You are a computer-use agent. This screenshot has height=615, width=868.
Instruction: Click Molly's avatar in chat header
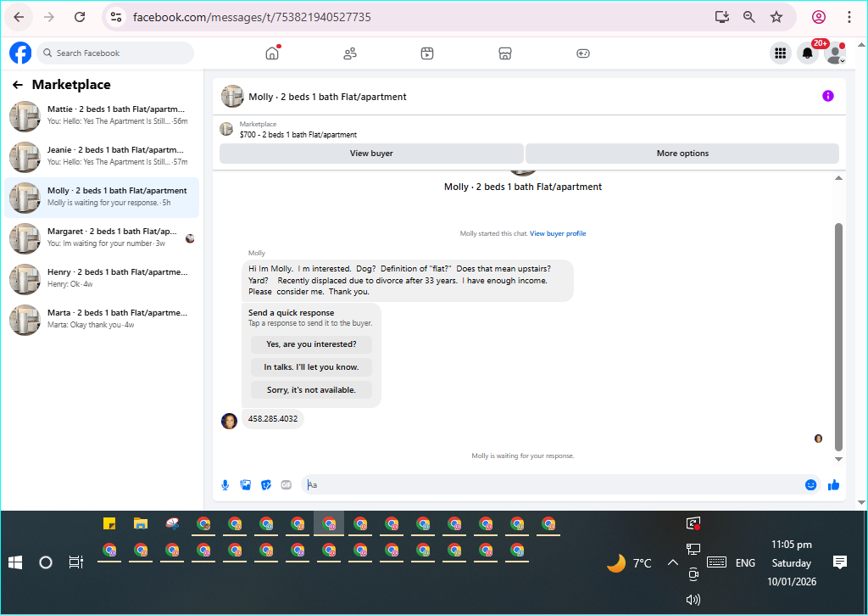tap(232, 97)
